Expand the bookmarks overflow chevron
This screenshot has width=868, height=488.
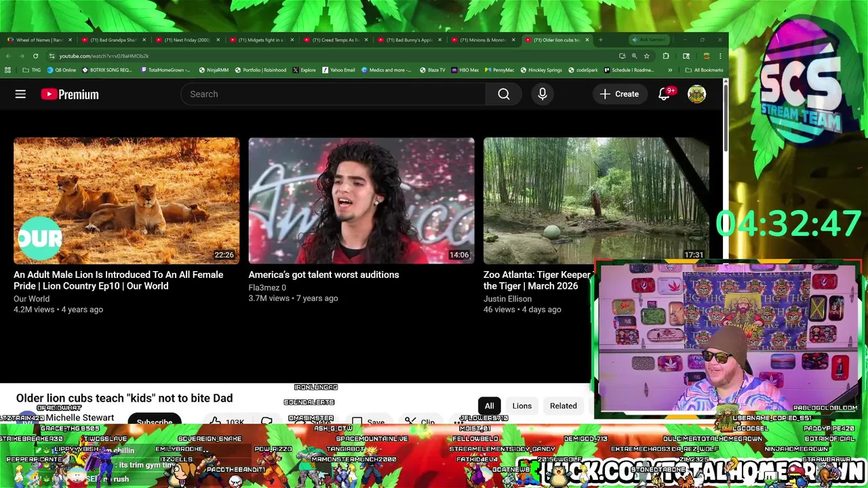pyautogui.click(x=670, y=70)
